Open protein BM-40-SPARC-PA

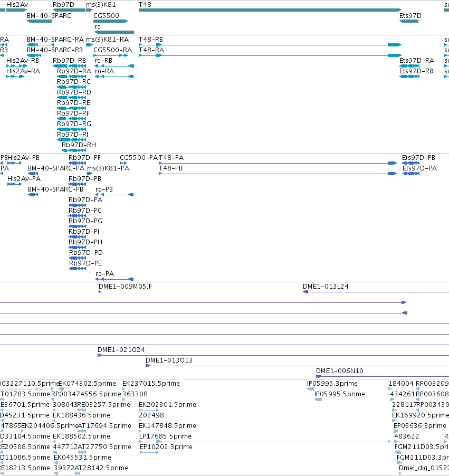tap(56, 168)
